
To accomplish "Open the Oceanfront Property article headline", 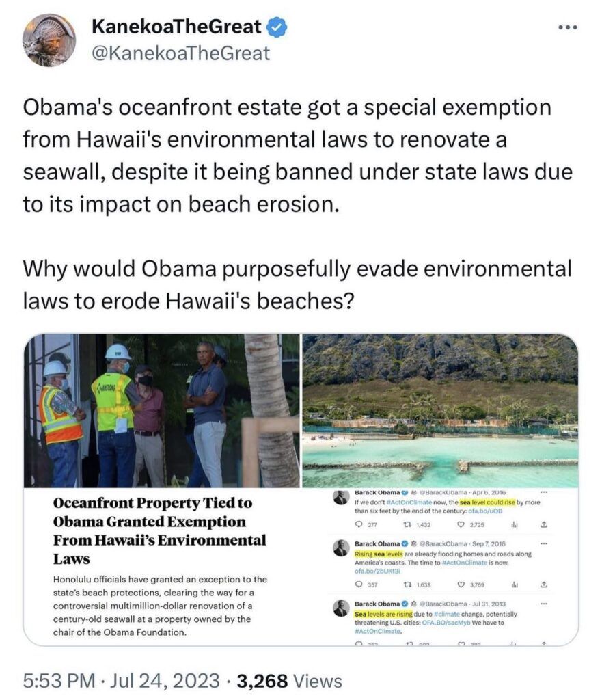I will click(x=152, y=530).
